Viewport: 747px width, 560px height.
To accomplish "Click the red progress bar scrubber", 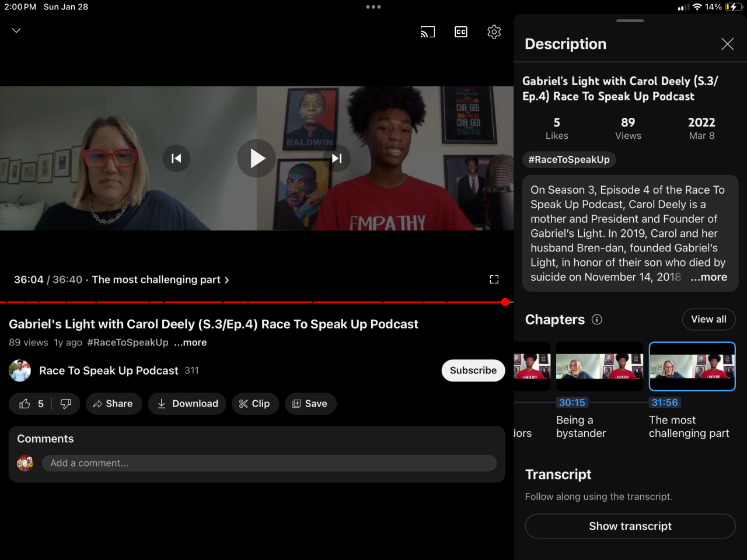I will point(505,302).
